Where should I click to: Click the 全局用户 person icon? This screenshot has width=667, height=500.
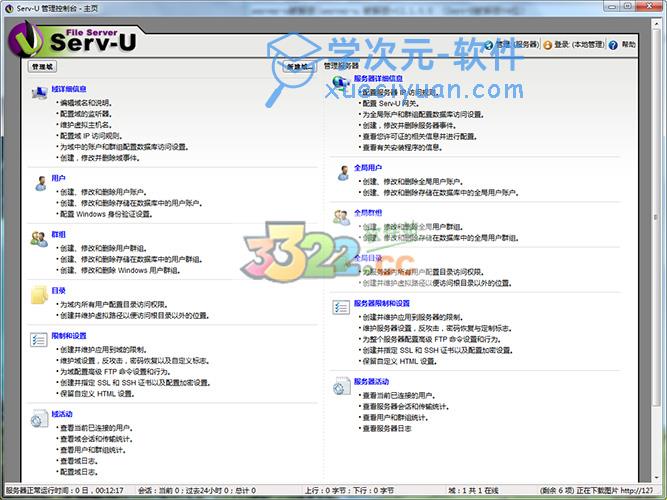[x=343, y=173]
